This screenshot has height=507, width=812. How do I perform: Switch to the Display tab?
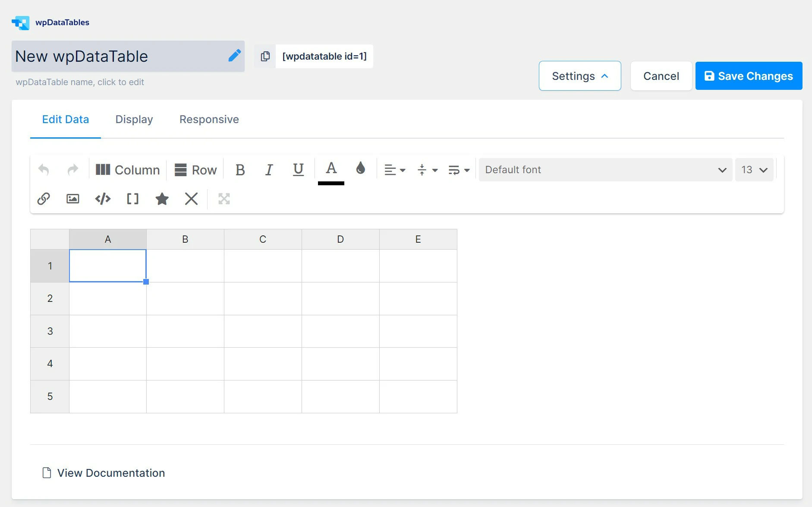pyautogui.click(x=134, y=119)
